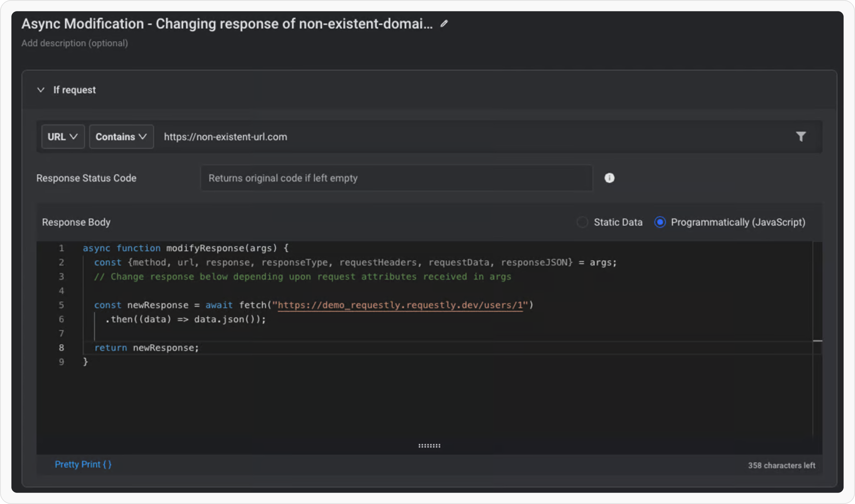
Task: Select the Static Data radio button
Action: (582, 222)
